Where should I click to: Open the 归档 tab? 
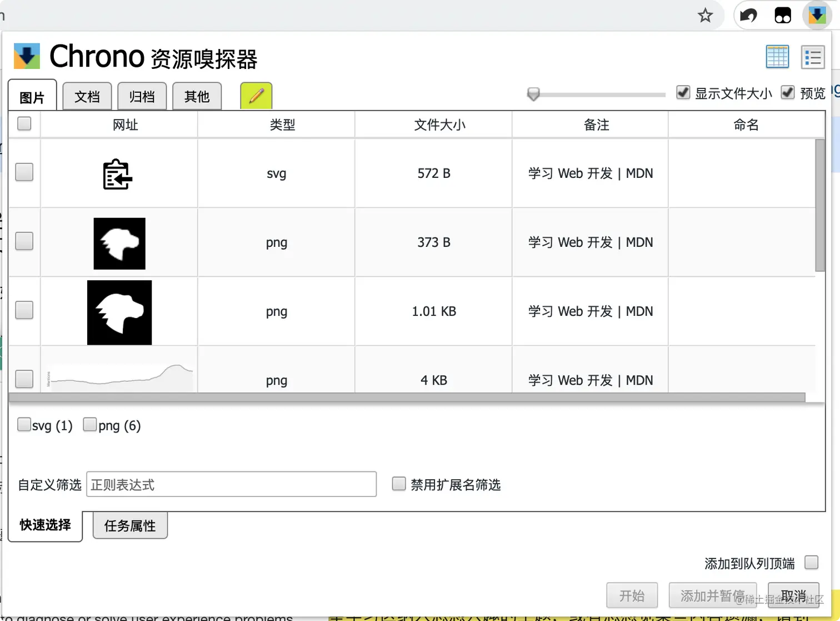(x=142, y=96)
